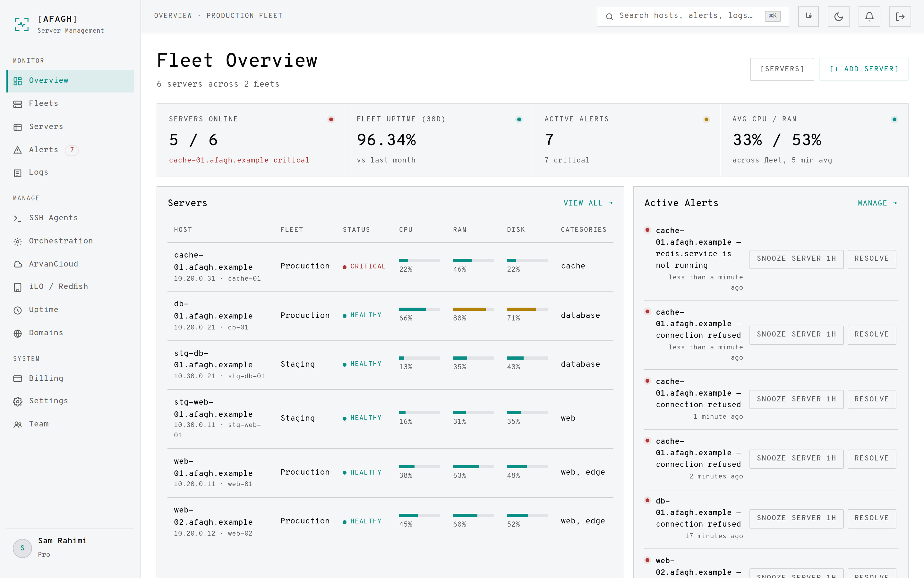The width and height of the screenshot is (924, 578).
Task: Click cache-01.afagh.example critical text
Action: pyautogui.click(x=239, y=161)
